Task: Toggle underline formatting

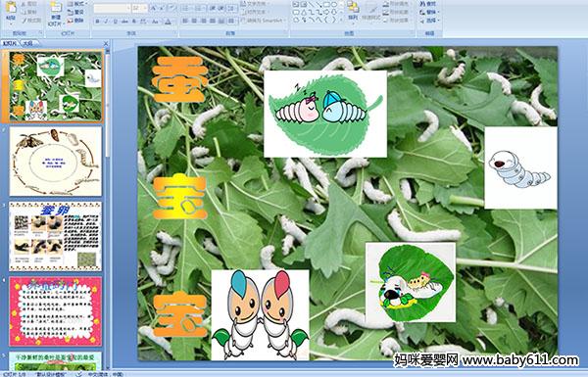Action: pos(116,22)
